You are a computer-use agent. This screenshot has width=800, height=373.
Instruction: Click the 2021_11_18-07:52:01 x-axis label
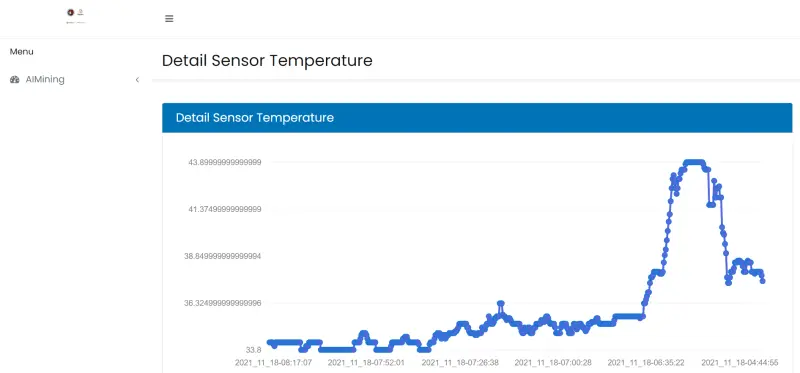[366, 363]
